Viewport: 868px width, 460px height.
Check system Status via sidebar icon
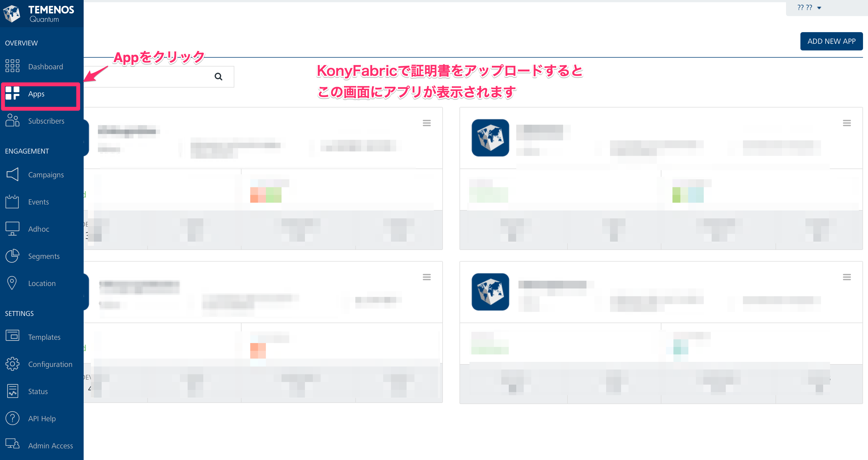click(x=12, y=391)
